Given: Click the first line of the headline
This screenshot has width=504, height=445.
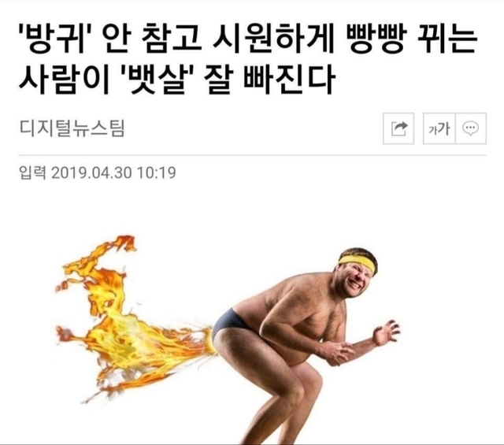Looking at the screenshot, I should pos(247,41).
